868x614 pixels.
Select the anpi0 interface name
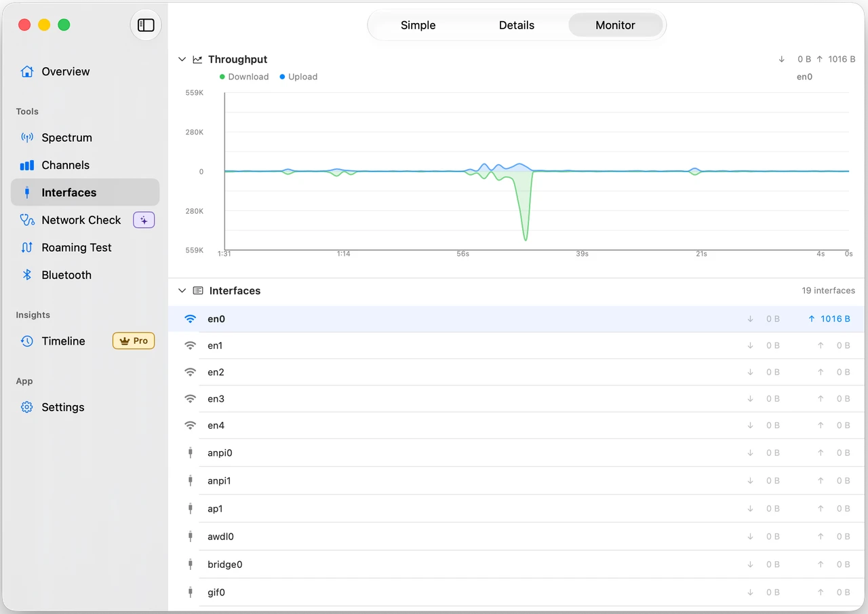(x=220, y=453)
